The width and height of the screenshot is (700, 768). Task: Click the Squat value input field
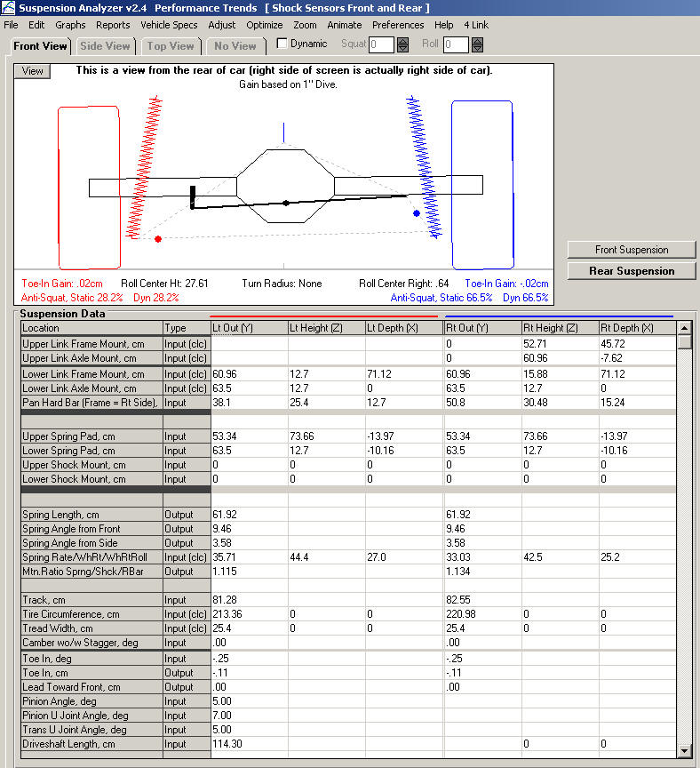tap(381, 44)
